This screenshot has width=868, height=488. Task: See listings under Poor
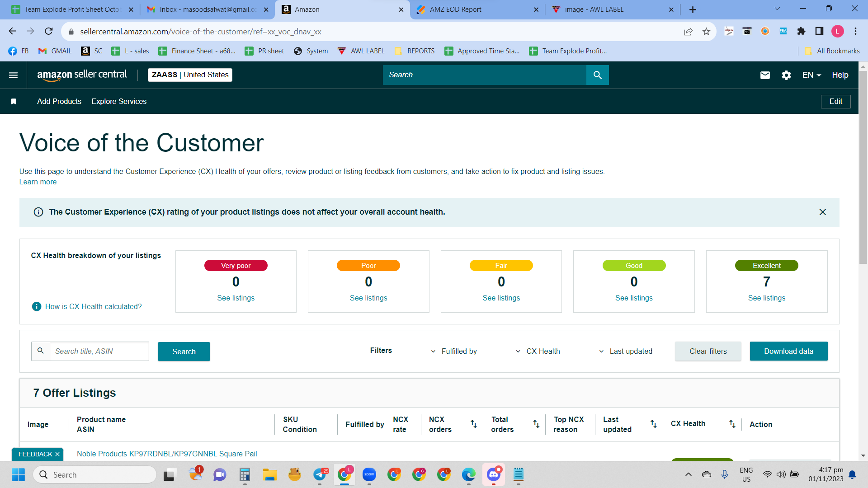point(368,298)
